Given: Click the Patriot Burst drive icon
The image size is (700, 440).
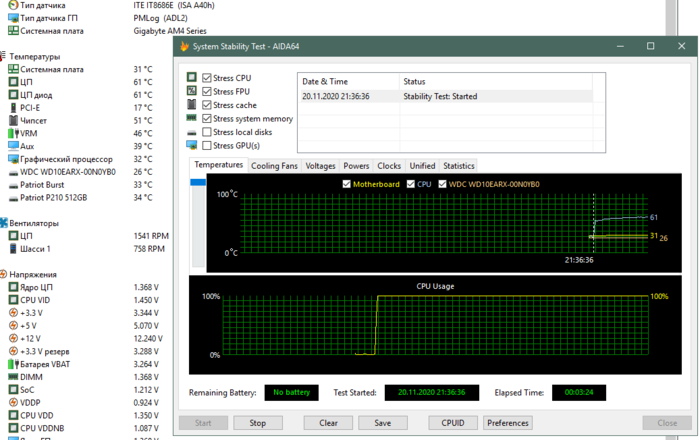Looking at the screenshot, I should pyautogui.click(x=13, y=186).
